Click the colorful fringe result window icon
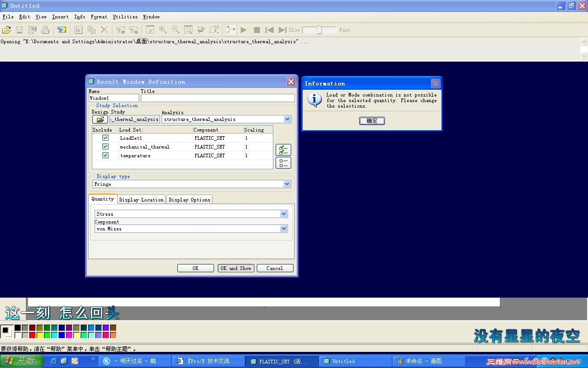The width and height of the screenshot is (588, 368). click(62, 30)
